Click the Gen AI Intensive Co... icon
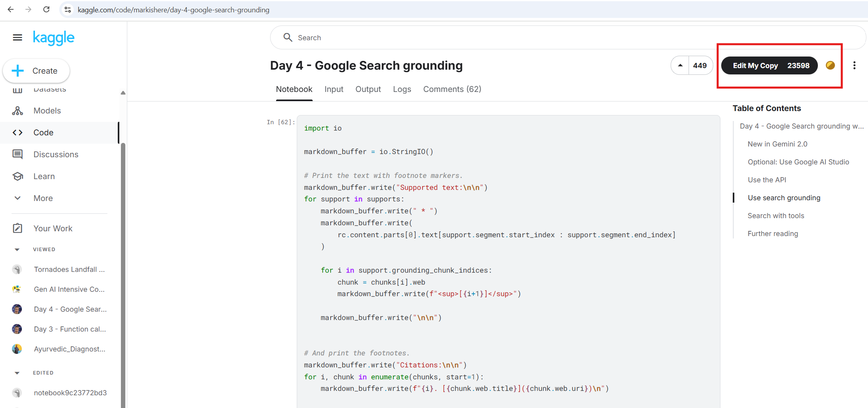 [x=17, y=289]
